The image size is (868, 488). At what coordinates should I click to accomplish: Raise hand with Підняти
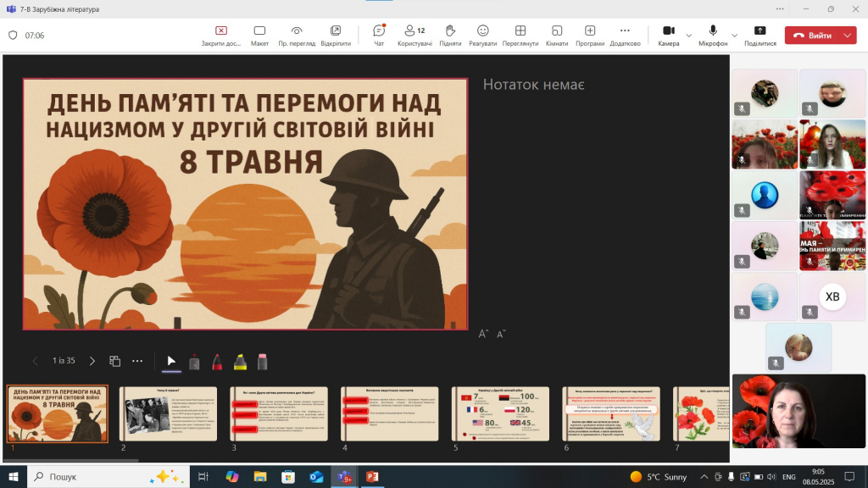point(450,32)
